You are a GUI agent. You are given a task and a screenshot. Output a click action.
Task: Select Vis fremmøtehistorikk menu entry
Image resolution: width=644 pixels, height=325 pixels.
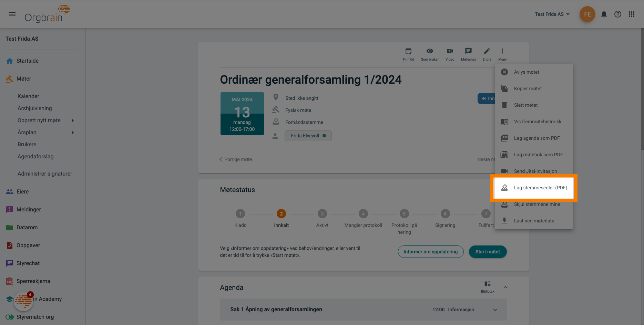534,122
